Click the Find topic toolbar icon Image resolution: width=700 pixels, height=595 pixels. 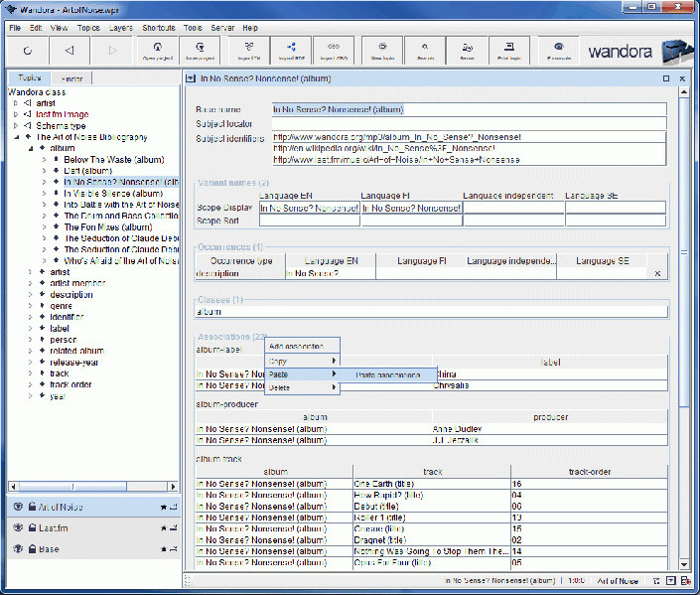click(509, 50)
